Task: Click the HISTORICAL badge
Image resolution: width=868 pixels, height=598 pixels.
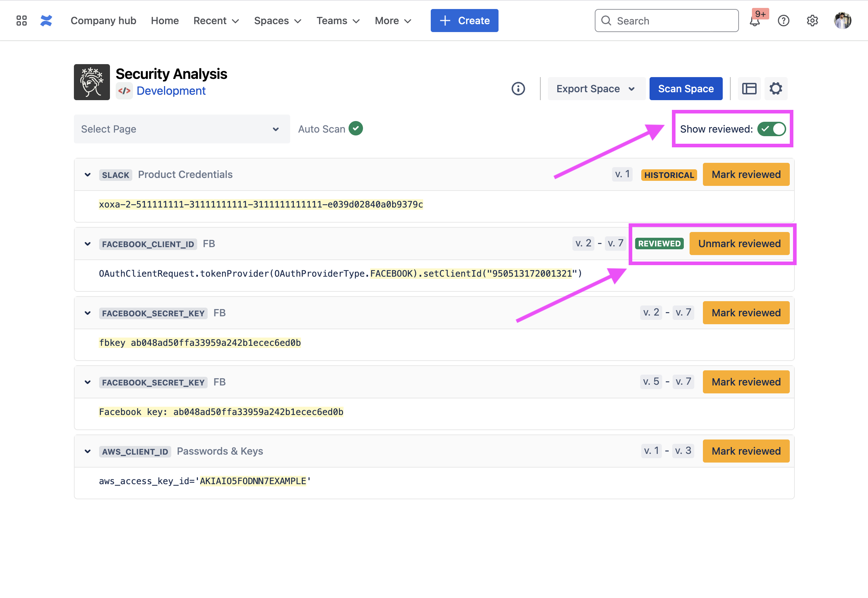Action: 669,175
